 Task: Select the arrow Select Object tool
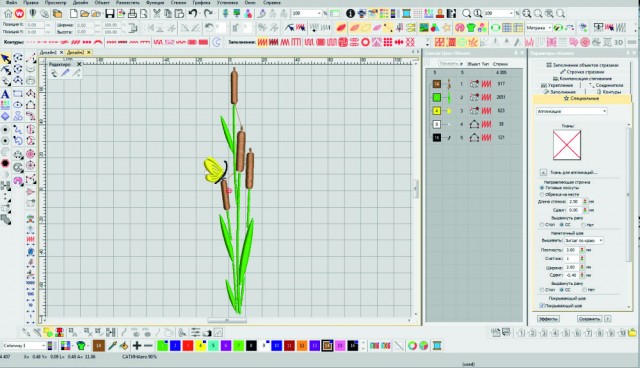point(5,59)
